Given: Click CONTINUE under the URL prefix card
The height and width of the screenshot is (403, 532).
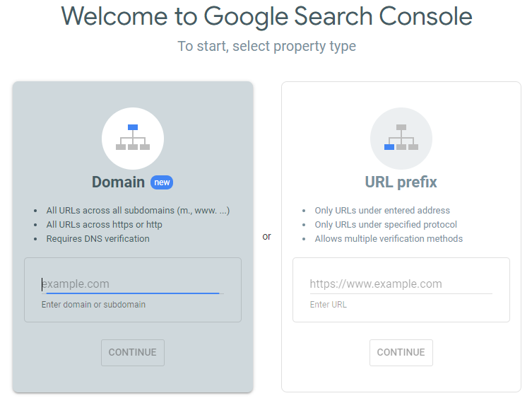Looking at the screenshot, I should (x=401, y=352).
